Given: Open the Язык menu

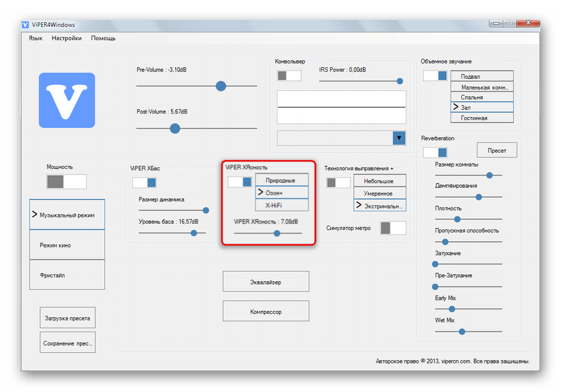Looking at the screenshot, I should tap(36, 38).
